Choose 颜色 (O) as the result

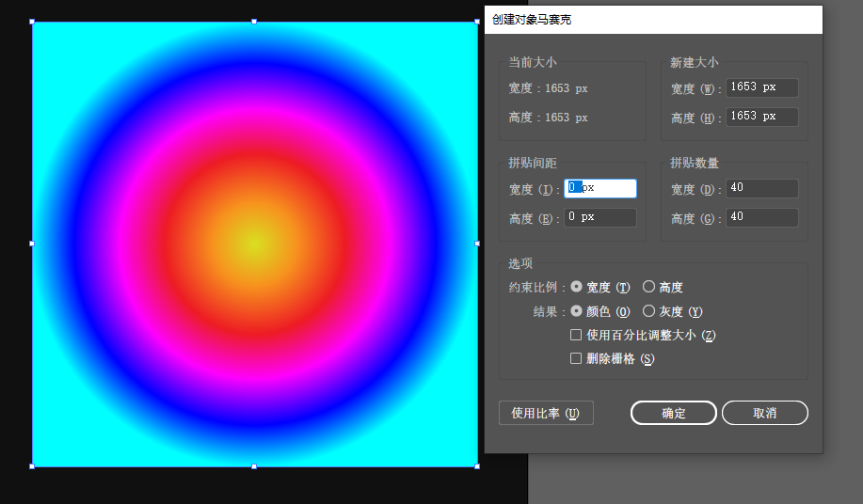576,311
